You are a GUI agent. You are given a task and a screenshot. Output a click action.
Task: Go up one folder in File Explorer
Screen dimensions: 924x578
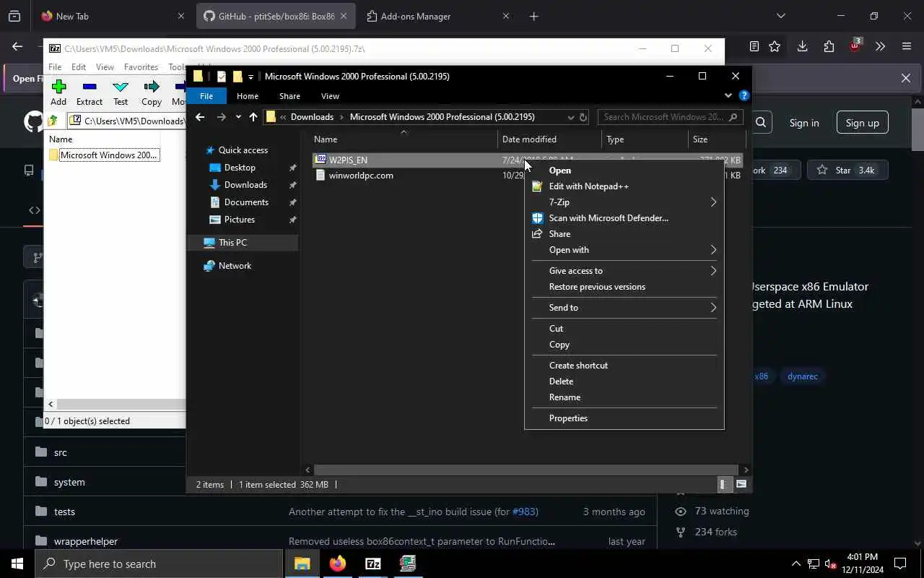point(253,117)
